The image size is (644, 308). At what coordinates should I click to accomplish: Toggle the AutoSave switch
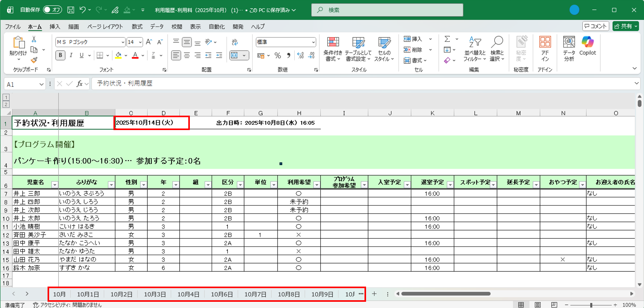coord(52,10)
